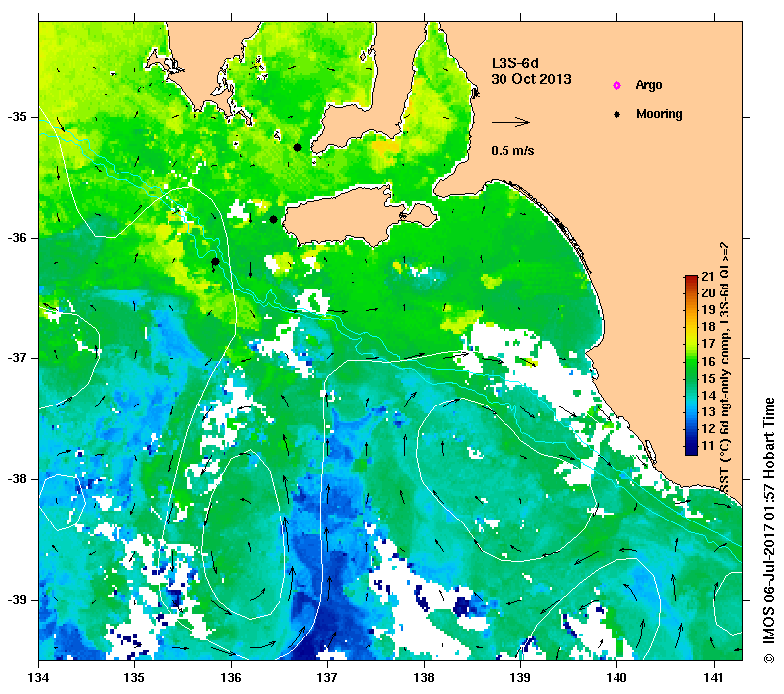The height and width of the screenshot is (694, 784).
Task: Click colorbar value 11
Action: 708,446
